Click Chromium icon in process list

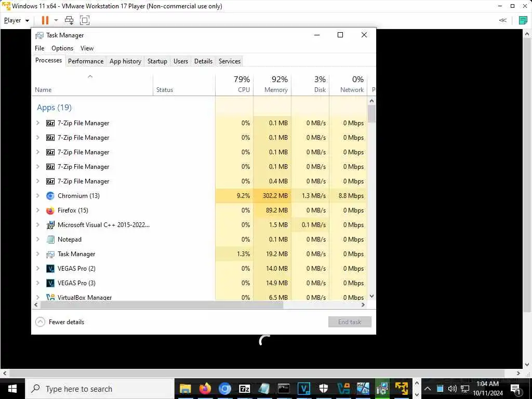[50, 196]
